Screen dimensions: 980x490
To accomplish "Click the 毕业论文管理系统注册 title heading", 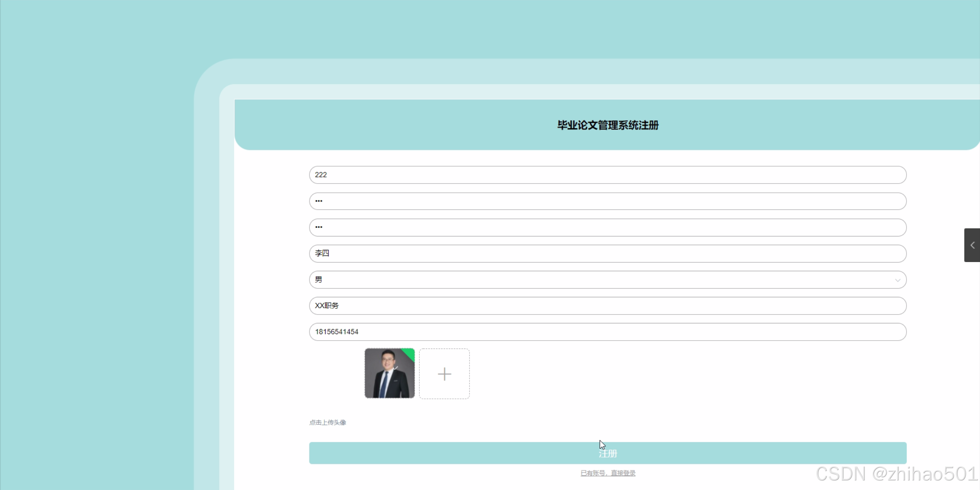I will [608, 125].
